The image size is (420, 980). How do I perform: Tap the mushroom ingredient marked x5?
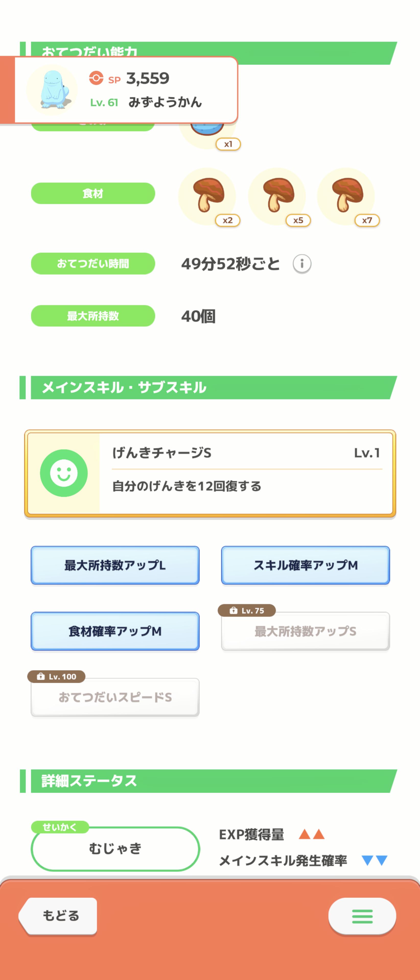tap(277, 196)
